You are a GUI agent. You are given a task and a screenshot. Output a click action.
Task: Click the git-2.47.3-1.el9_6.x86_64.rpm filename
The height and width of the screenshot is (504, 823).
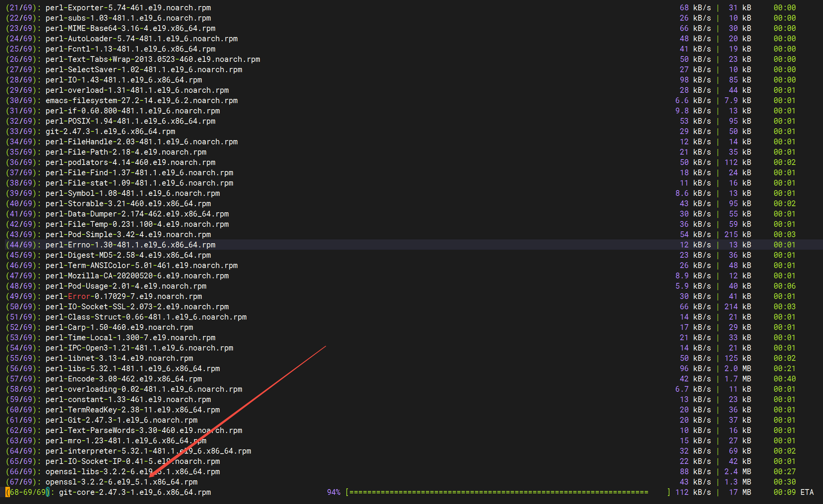click(x=110, y=131)
